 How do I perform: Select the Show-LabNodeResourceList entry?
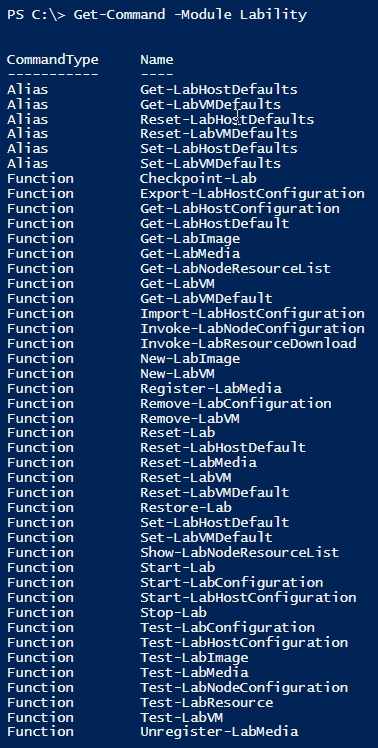pos(240,552)
